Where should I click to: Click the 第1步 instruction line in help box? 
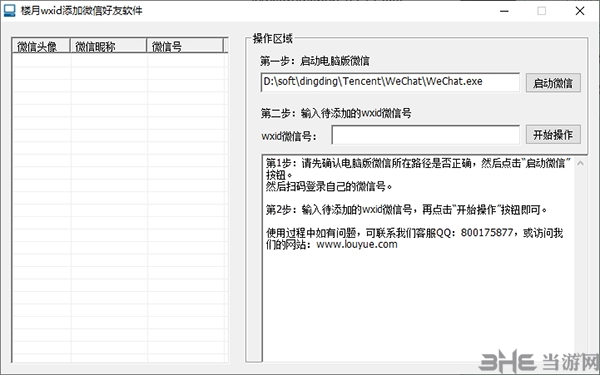[418, 169]
